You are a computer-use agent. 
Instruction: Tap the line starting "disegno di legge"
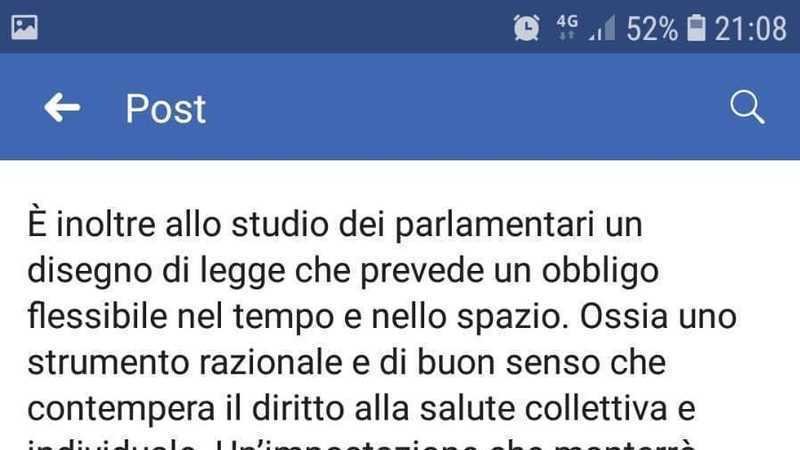[343, 270]
